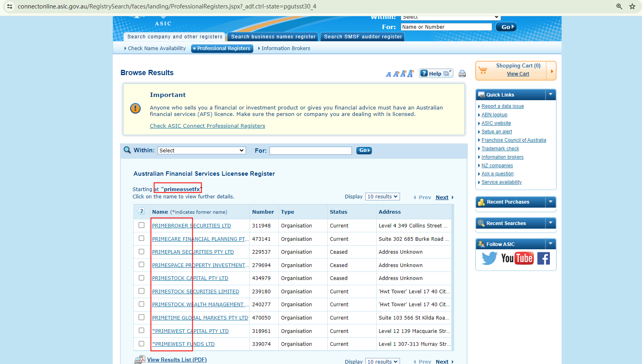The width and height of the screenshot is (642, 364).
Task: Bookmark this page with the star icon
Action: coord(632,6)
